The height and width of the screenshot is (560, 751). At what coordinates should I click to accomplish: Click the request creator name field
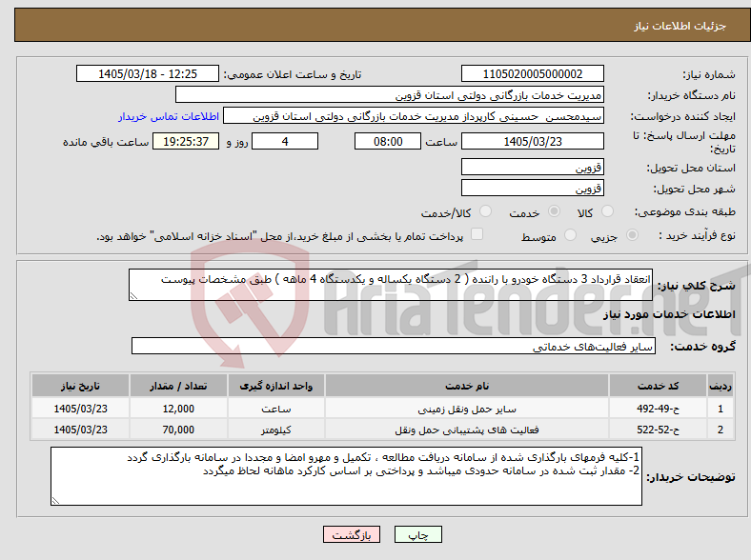pos(414,116)
